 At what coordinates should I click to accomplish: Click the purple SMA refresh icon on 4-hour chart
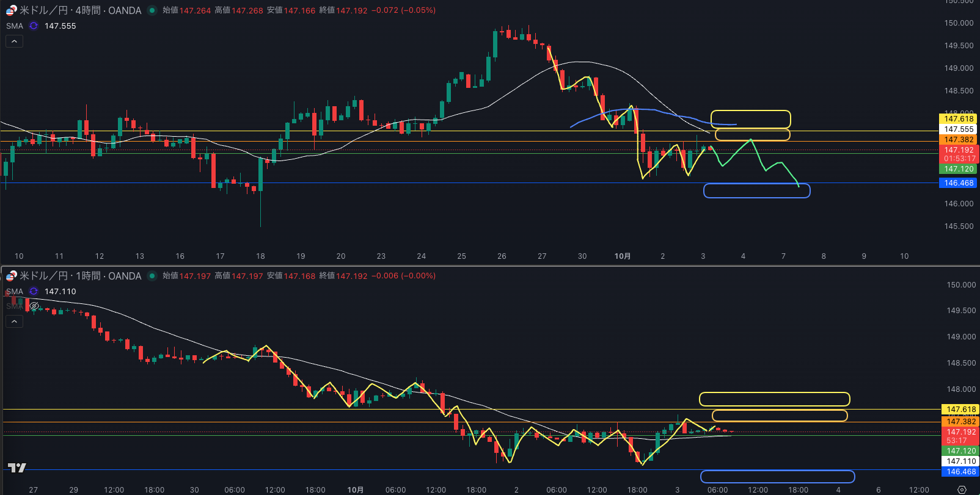point(34,26)
